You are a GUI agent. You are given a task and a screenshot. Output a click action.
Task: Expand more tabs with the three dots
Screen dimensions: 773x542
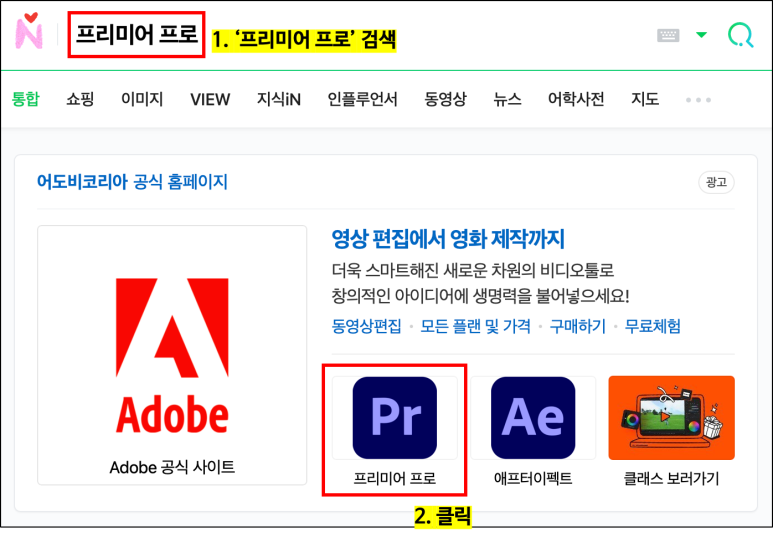point(698,100)
